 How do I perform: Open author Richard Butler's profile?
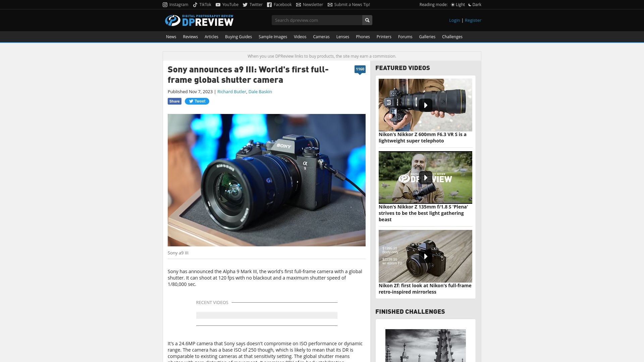point(231,92)
